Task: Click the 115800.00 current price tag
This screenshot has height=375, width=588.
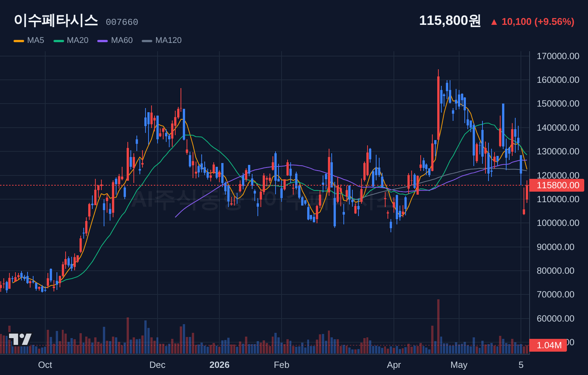Action: (557, 185)
